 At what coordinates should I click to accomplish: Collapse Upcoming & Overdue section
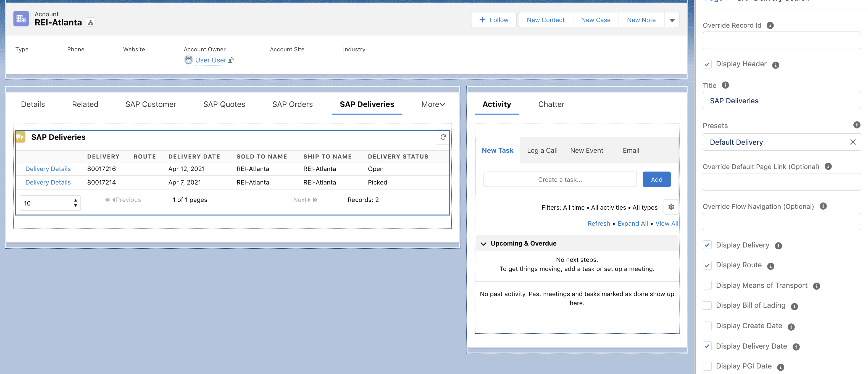point(483,244)
